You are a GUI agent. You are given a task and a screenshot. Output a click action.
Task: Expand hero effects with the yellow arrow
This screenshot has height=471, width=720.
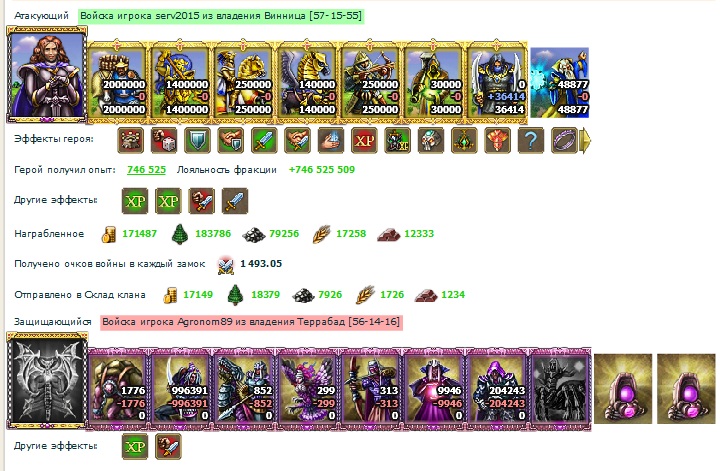pyautogui.click(x=585, y=140)
